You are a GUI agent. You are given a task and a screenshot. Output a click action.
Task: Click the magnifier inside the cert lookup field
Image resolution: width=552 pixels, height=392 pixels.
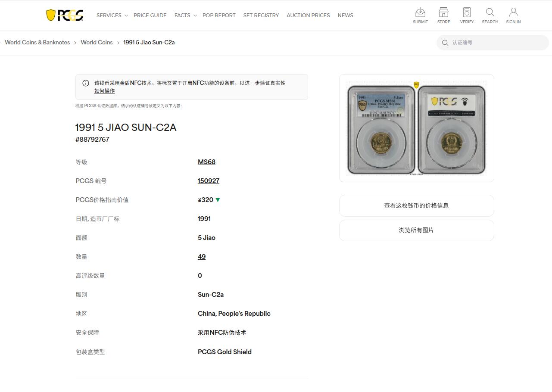(x=445, y=43)
